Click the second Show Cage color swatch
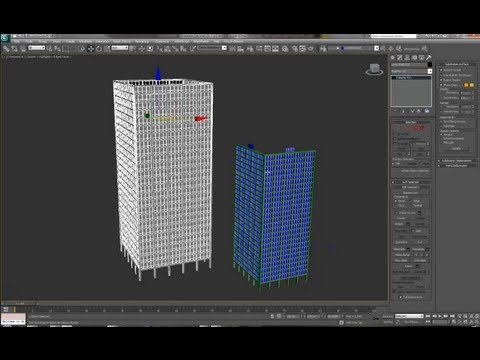Image resolution: width=480 pixels, height=360 pixels. click(472, 85)
